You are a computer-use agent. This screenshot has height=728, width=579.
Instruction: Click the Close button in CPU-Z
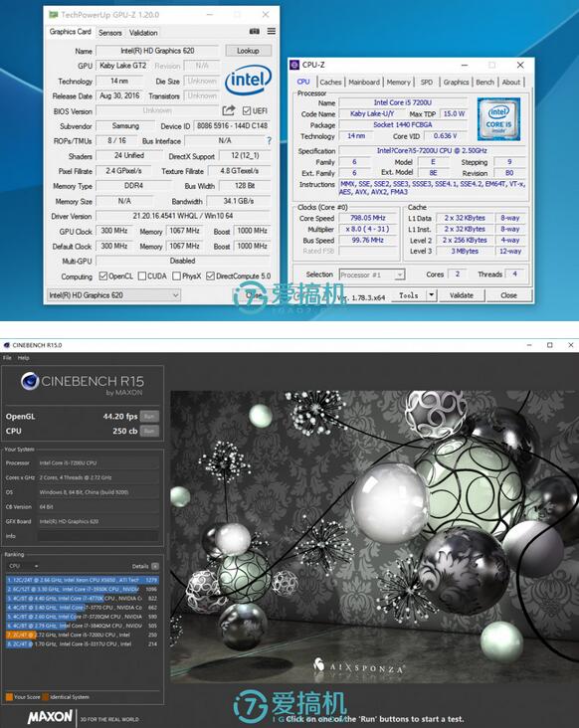508,294
